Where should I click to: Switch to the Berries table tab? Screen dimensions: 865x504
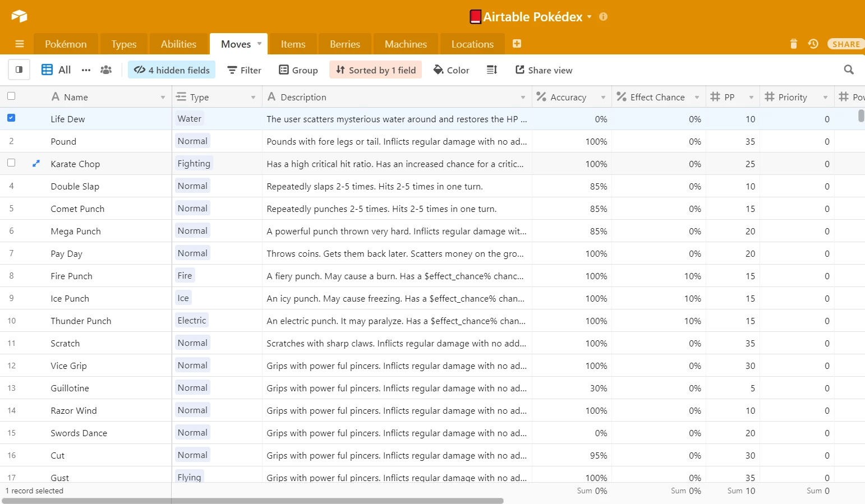click(345, 44)
